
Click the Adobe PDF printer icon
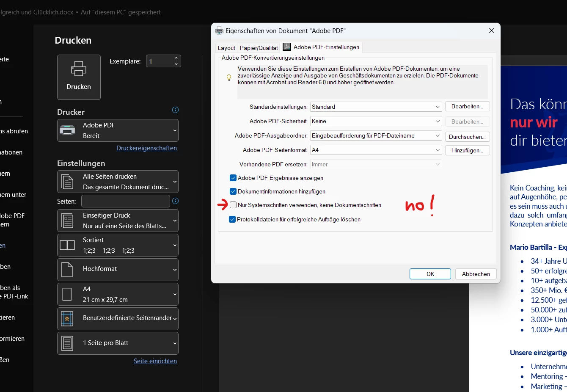click(x=67, y=130)
